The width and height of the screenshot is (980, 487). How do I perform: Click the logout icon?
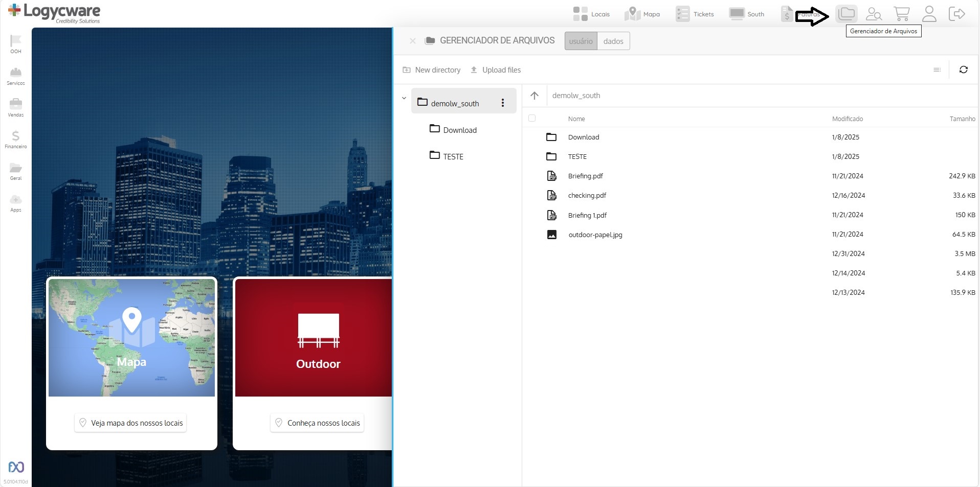(956, 14)
